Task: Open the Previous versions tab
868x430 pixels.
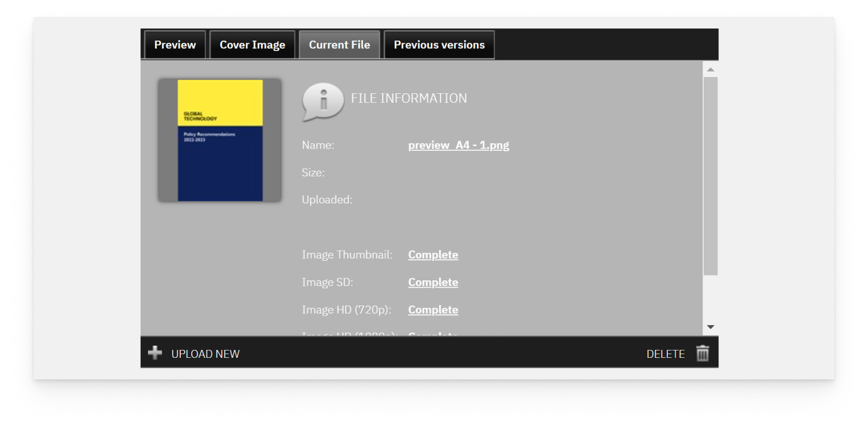Action: click(x=439, y=45)
